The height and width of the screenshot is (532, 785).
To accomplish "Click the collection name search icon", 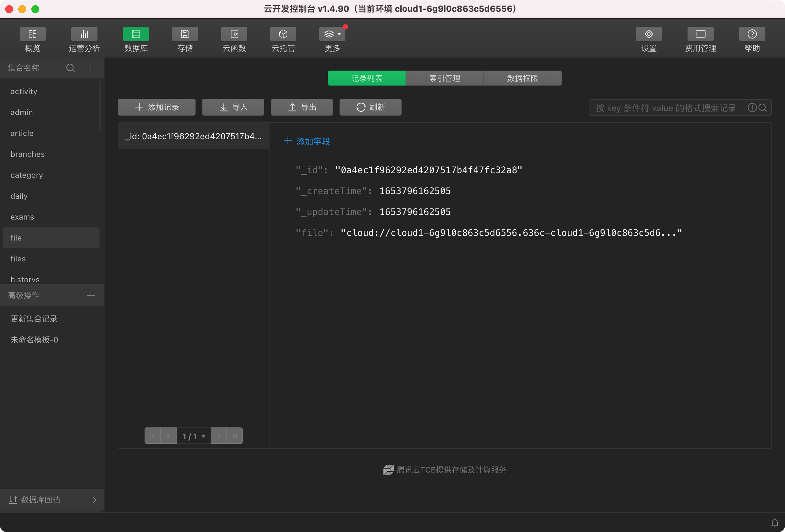I will tap(70, 68).
